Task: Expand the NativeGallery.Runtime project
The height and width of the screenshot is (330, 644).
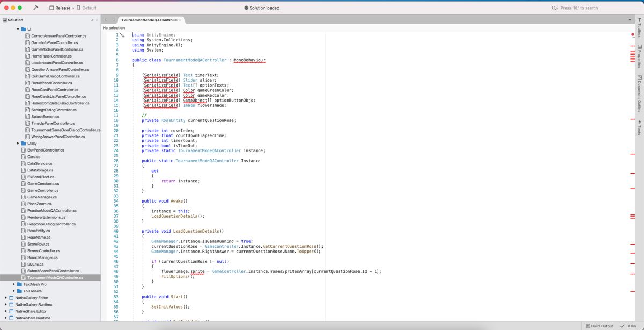Action: click(x=5, y=304)
